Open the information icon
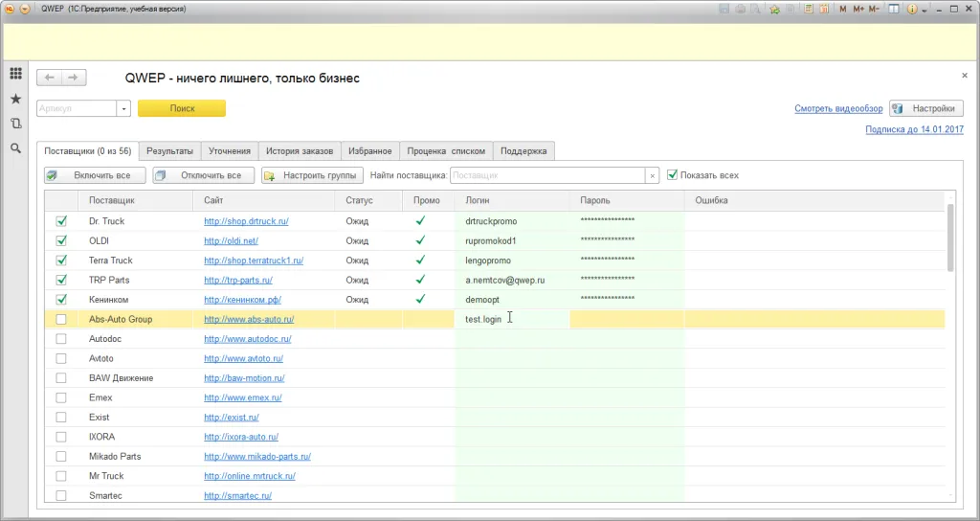Image resolution: width=980 pixels, height=521 pixels. click(912, 9)
